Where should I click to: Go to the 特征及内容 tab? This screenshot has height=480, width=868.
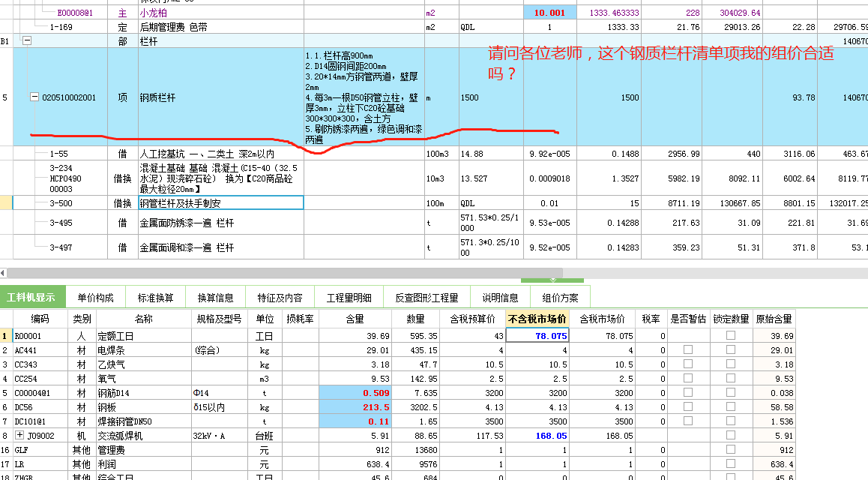tap(280, 297)
